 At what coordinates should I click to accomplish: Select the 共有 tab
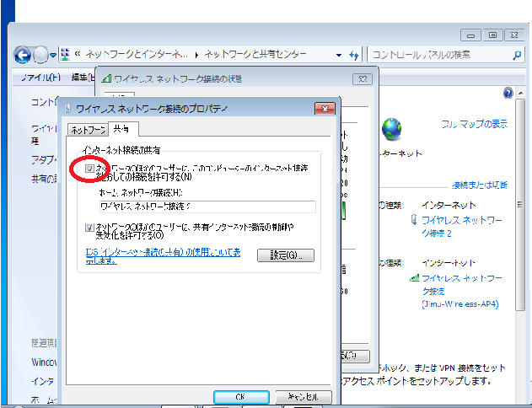click(121, 128)
